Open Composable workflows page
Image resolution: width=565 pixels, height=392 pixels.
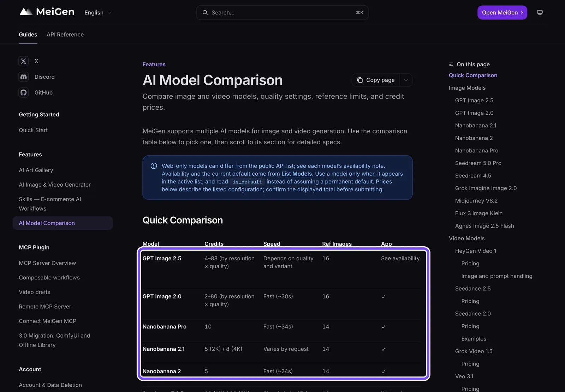tap(49, 278)
